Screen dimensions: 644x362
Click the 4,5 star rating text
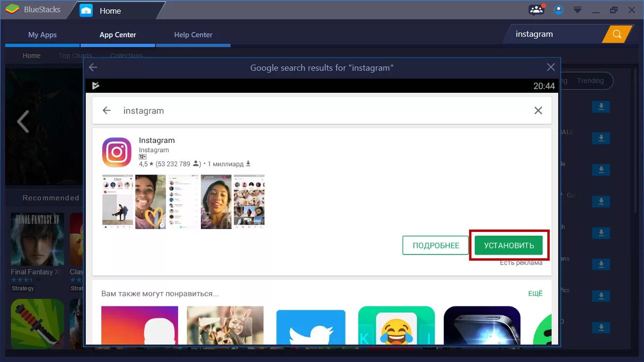coord(146,164)
